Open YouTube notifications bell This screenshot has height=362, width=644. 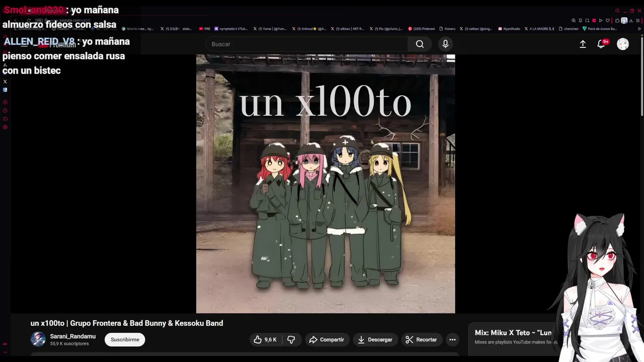pos(601,44)
